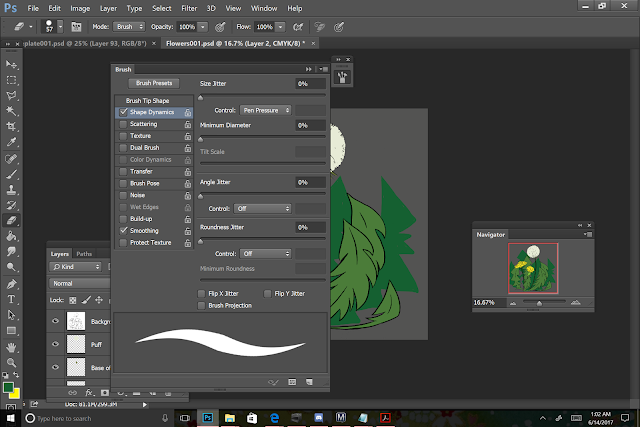
Task: Select the Hand tool
Action: (11, 347)
